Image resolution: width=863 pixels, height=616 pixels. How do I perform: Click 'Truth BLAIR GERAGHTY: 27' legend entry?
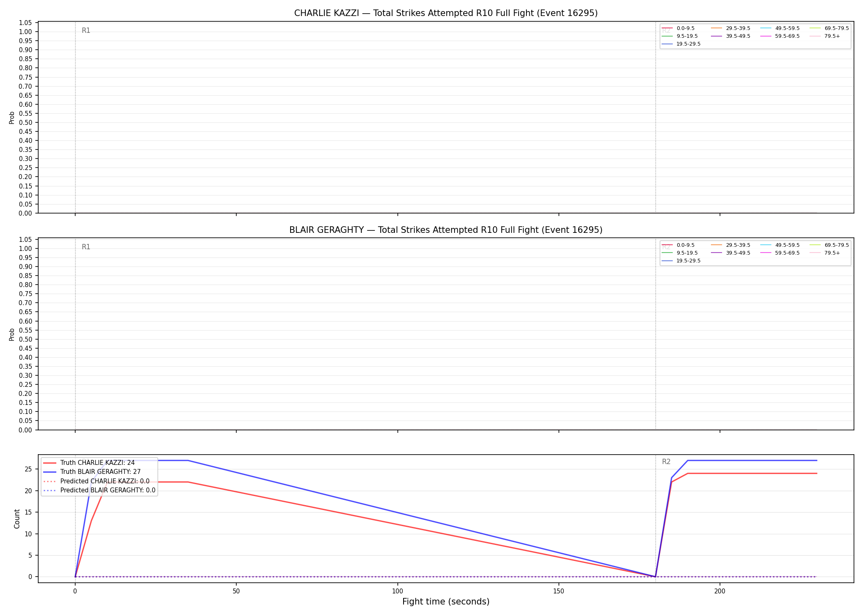[x=92, y=472]
